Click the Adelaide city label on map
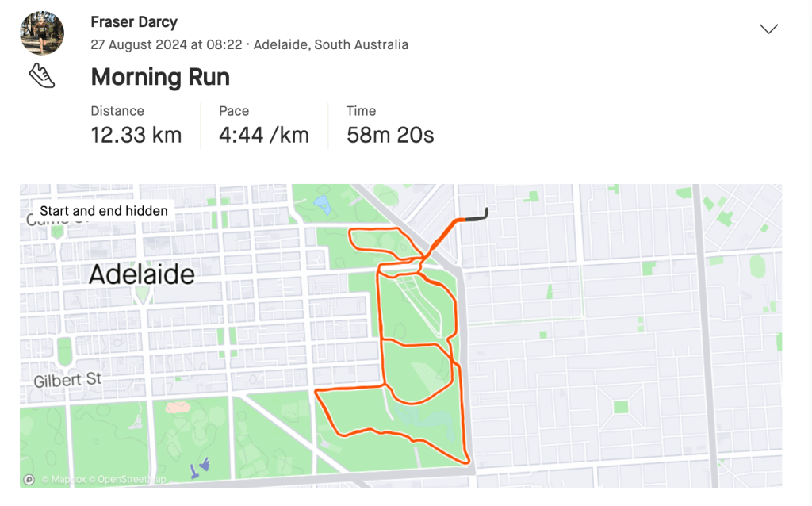Image resolution: width=812 pixels, height=506 pixels. (x=142, y=274)
